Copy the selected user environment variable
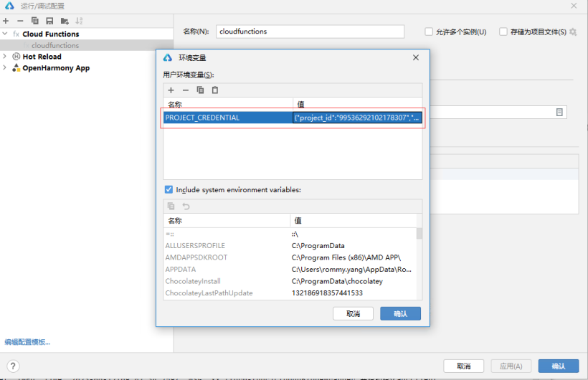The width and height of the screenshot is (588, 380). pyautogui.click(x=200, y=90)
